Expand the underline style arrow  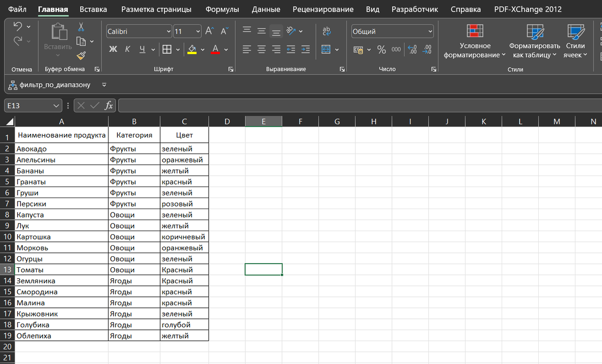[x=153, y=49]
